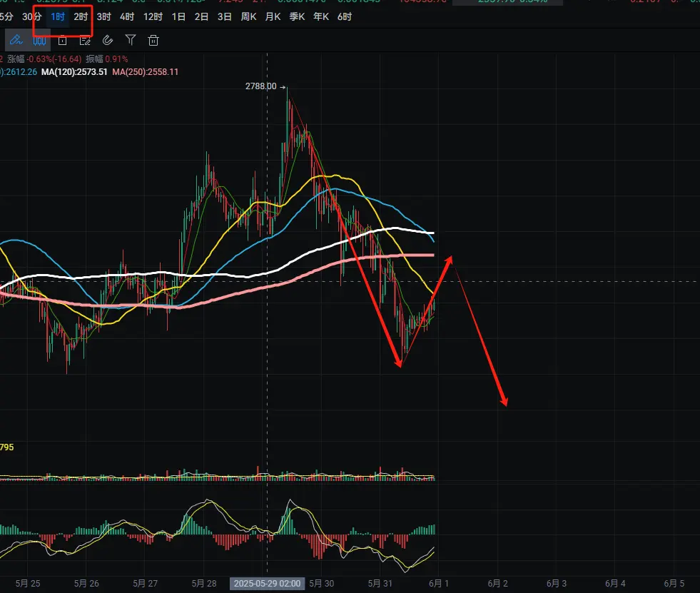Screen dimensions: 700x593
Task: Click the 5月 27 date on time axis
Action: 145,584
